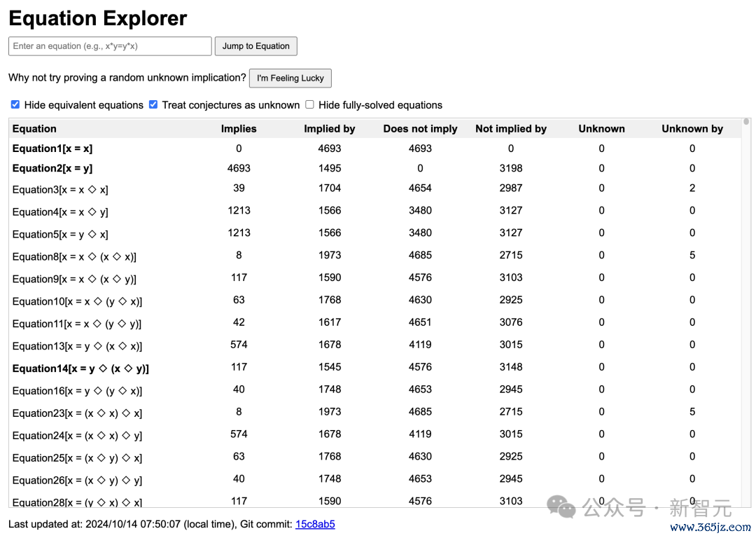Sort by the Implied by column header
This screenshot has height=538, width=756.
point(329,129)
